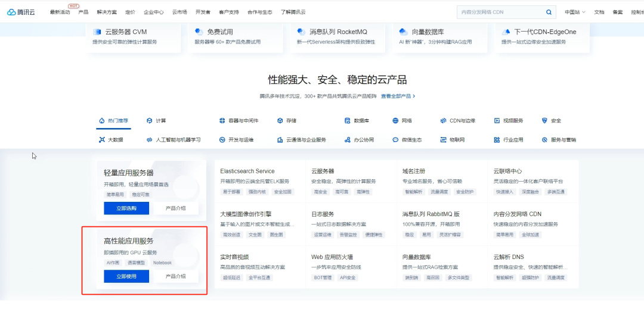Open the 域名注册 product card
This screenshot has width=644, height=315.
click(x=442, y=181)
